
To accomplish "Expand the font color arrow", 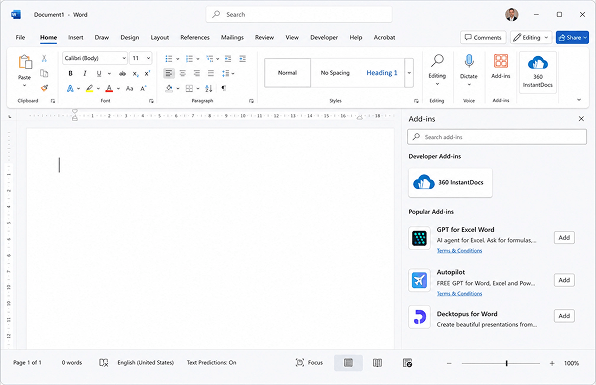I will tap(118, 89).
